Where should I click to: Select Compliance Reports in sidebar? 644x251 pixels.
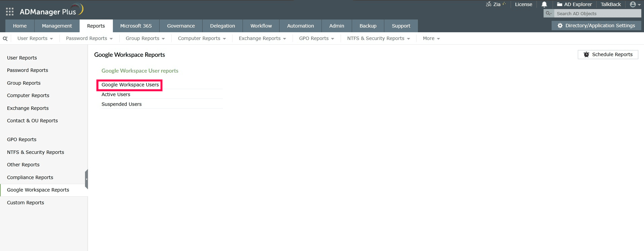(30, 177)
